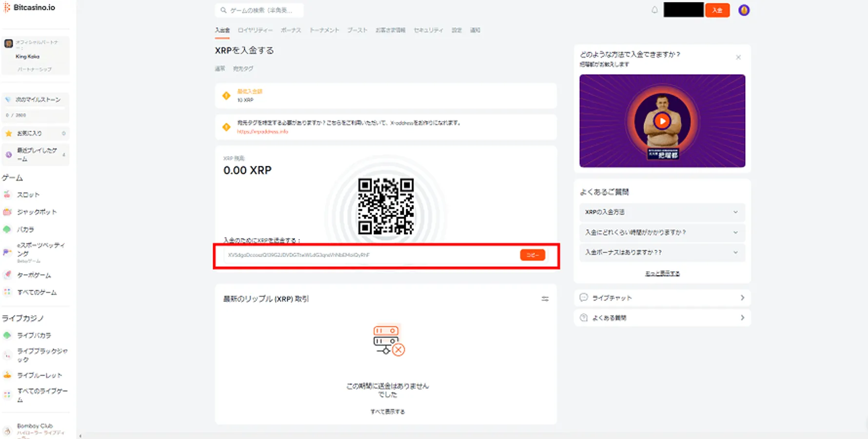The height and width of the screenshot is (439, 868).
Task: Open the user profile avatar
Action: [x=744, y=10]
